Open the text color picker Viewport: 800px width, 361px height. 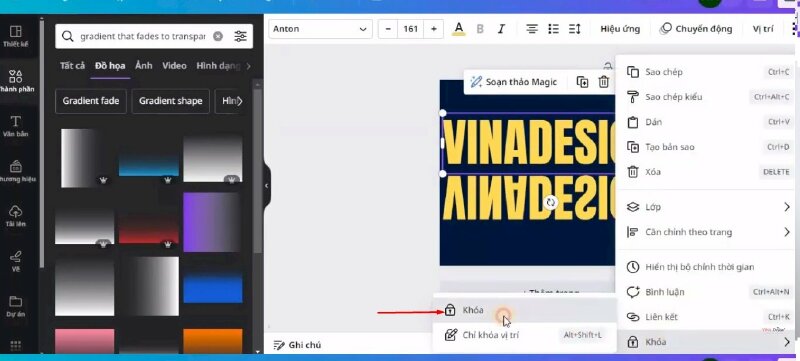459,29
